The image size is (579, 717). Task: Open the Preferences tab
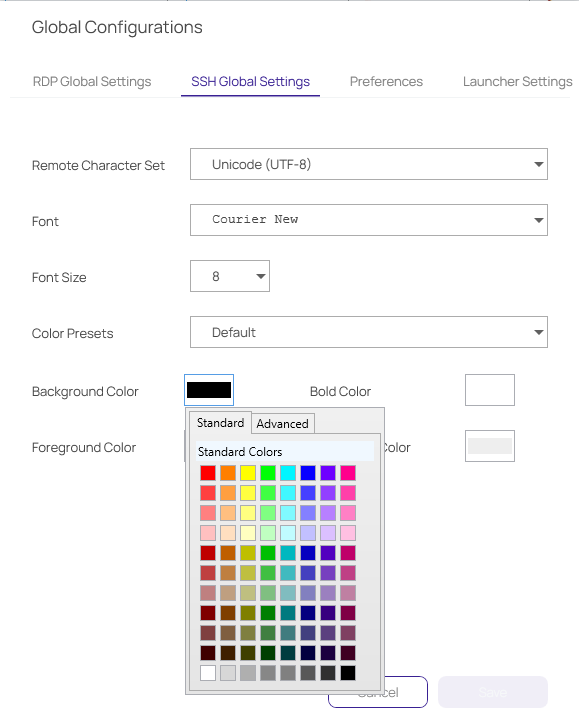pyautogui.click(x=386, y=81)
